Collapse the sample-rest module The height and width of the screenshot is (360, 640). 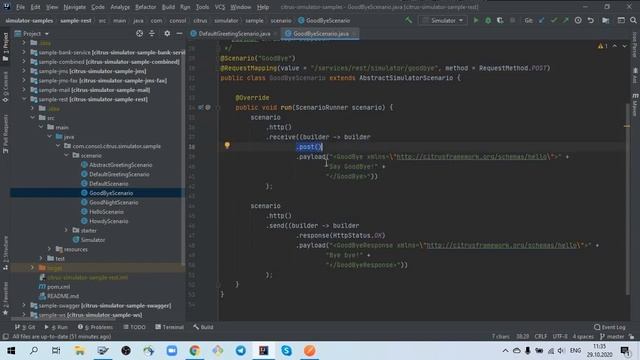point(24,99)
